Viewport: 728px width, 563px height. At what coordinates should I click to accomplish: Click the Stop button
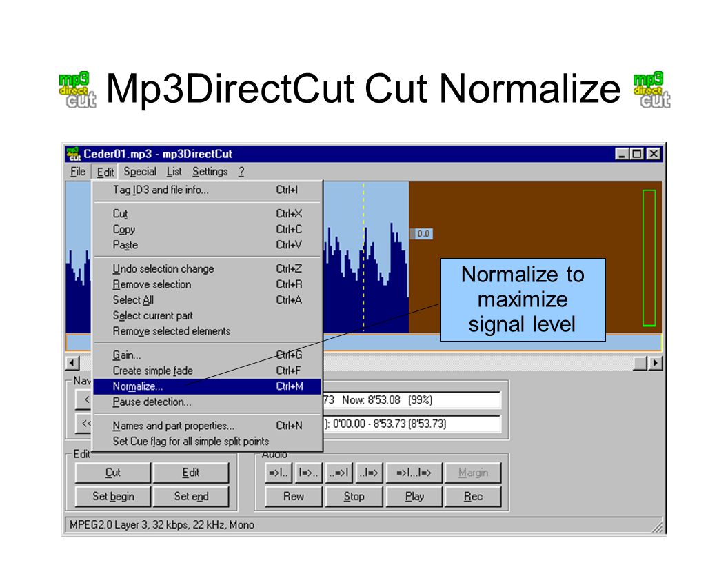pyautogui.click(x=354, y=497)
